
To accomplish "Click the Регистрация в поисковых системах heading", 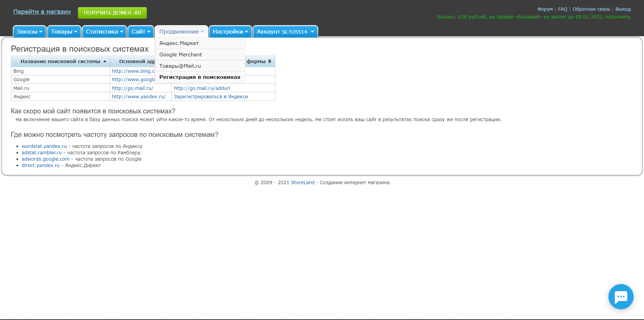I will (80, 49).
